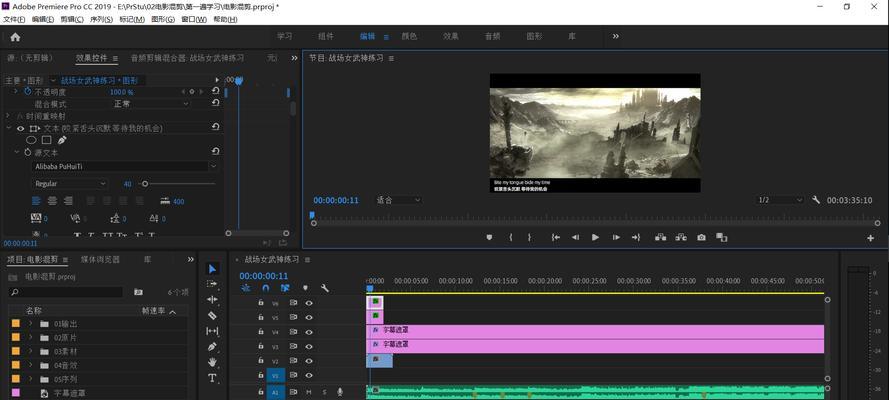
Task: Go to Out point
Action: (636, 238)
